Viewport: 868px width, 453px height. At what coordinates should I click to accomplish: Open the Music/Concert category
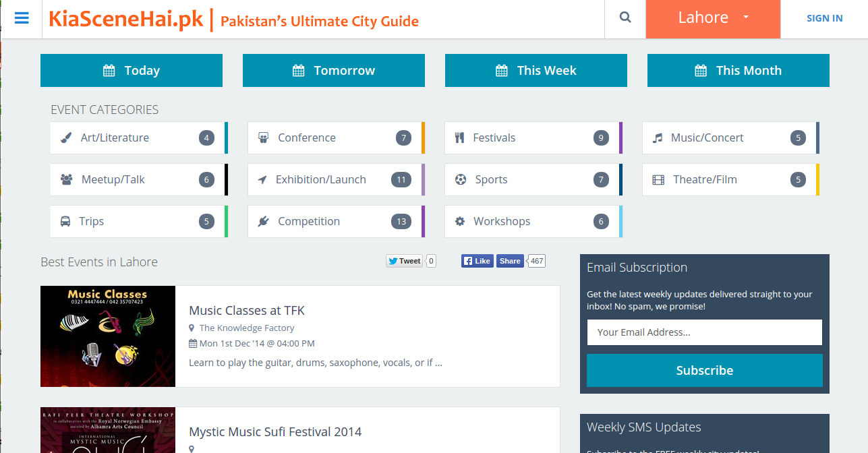pos(731,138)
